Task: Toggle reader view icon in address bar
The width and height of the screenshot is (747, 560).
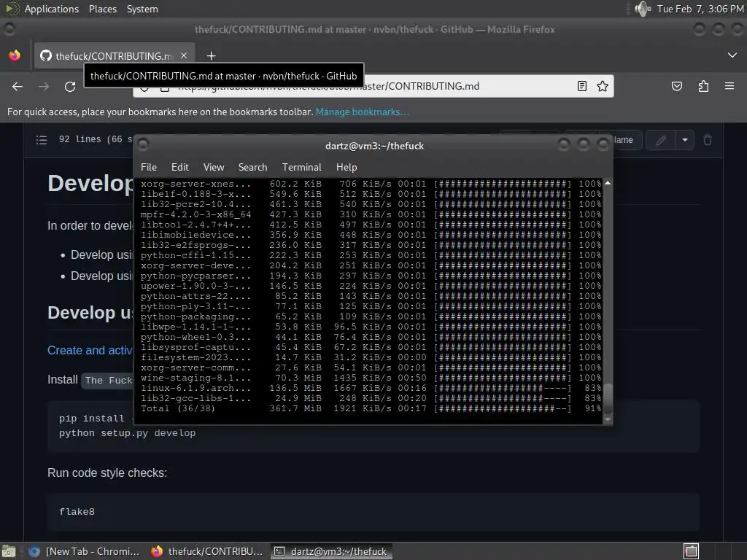Action: click(581, 86)
